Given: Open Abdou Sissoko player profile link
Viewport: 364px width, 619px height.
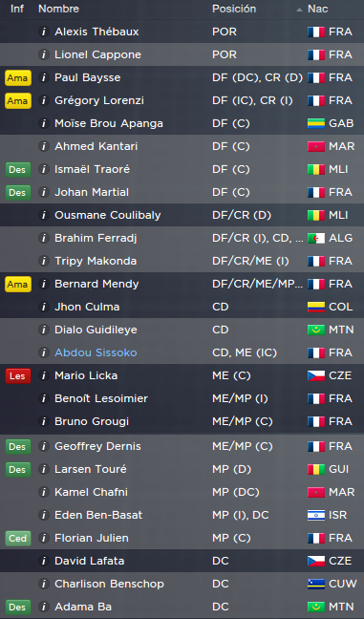Looking at the screenshot, I should click(x=96, y=352).
